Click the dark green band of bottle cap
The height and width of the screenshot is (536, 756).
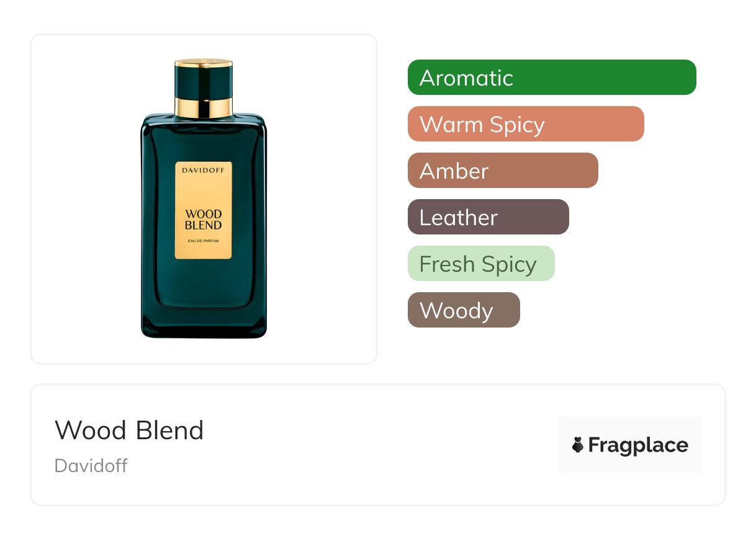point(204,81)
